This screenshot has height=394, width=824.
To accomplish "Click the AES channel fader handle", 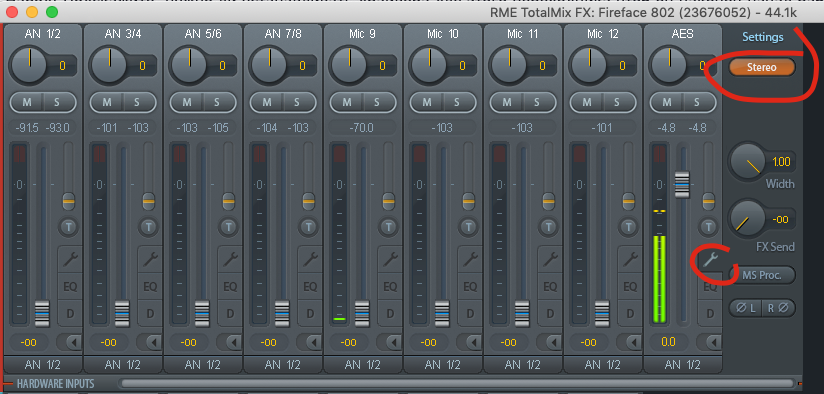I will tap(682, 184).
